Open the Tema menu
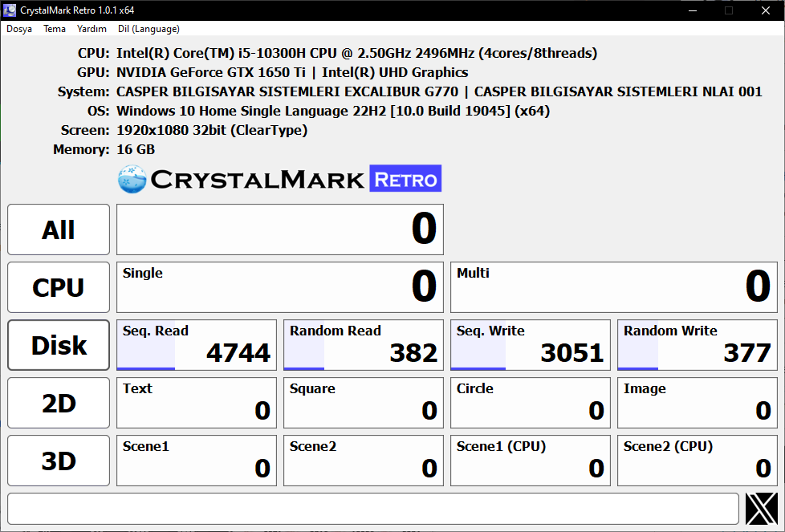 (x=55, y=29)
